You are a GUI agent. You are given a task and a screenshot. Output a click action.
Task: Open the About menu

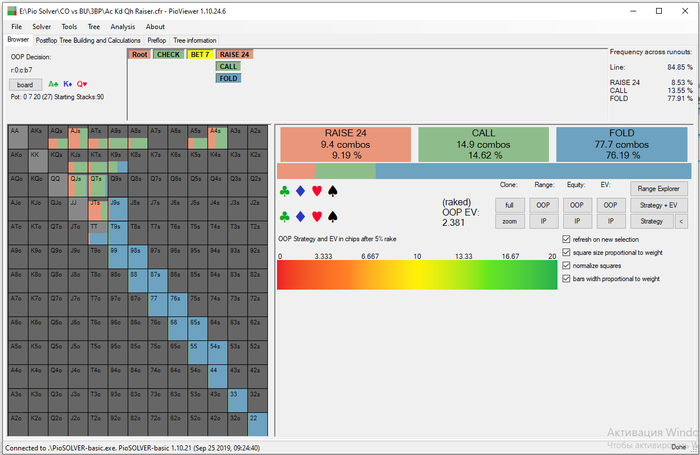pyautogui.click(x=155, y=27)
